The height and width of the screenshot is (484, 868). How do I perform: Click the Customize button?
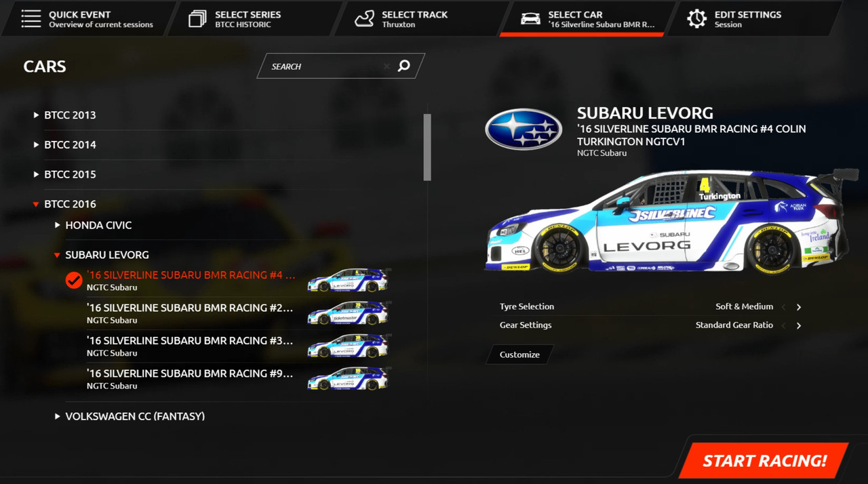coord(520,355)
